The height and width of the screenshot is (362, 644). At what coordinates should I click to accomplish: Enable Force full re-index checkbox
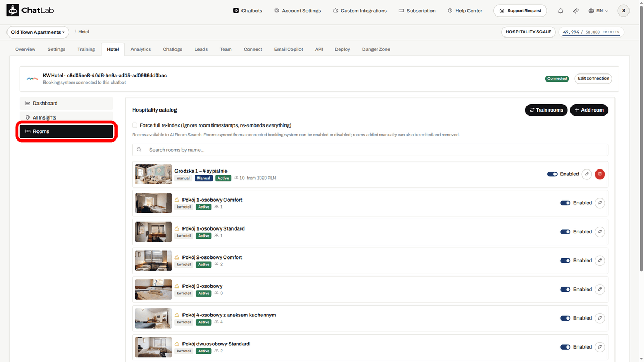pyautogui.click(x=135, y=125)
